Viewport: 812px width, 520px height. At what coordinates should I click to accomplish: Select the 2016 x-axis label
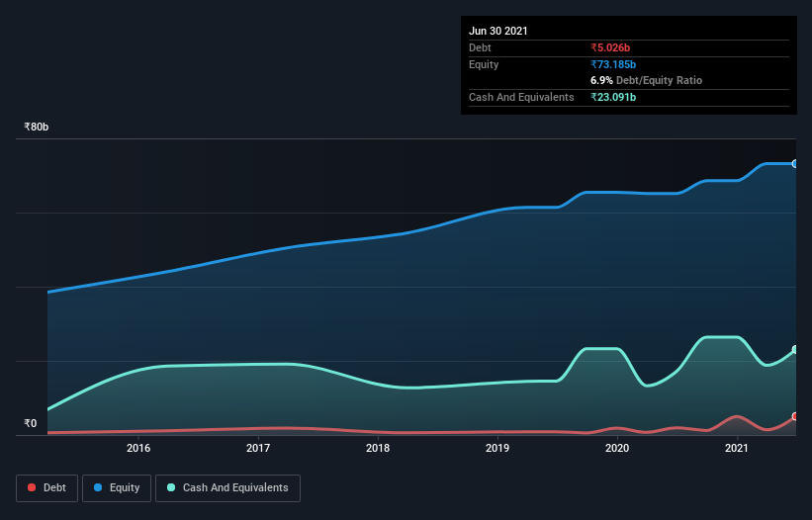click(x=138, y=448)
